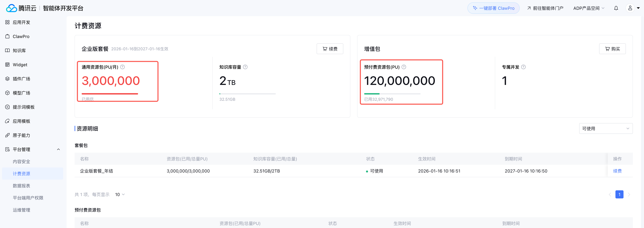Expand the ADP产品空间 dropdown

pyautogui.click(x=589, y=8)
